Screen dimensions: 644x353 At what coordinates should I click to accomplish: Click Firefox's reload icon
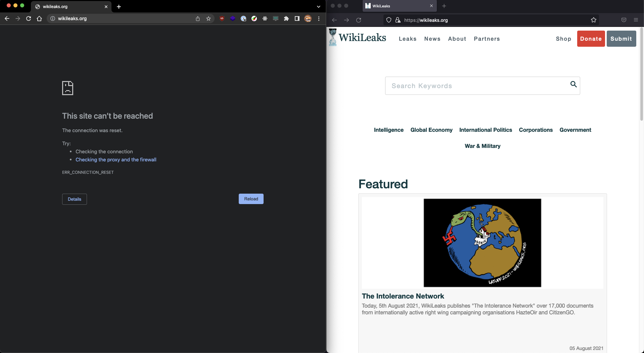[x=359, y=20]
